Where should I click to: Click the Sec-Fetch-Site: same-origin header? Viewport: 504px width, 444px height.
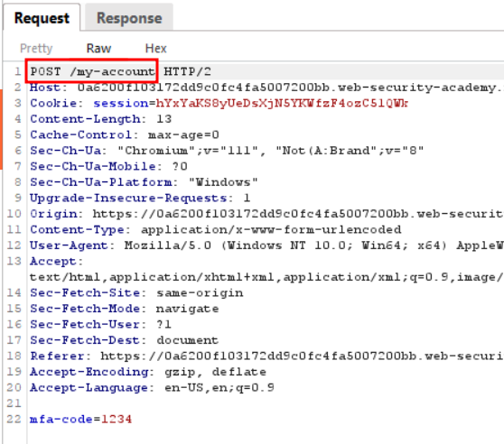pyautogui.click(x=136, y=292)
